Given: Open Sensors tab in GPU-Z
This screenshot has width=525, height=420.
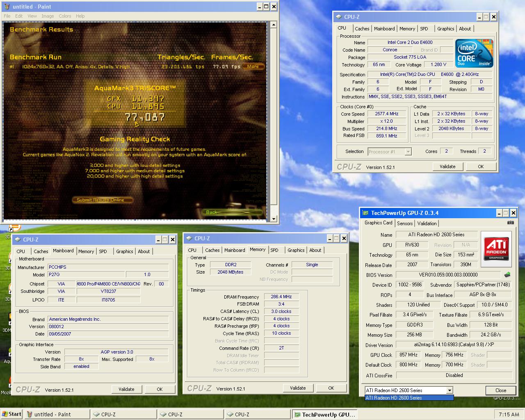Looking at the screenshot, I should click(x=405, y=224).
